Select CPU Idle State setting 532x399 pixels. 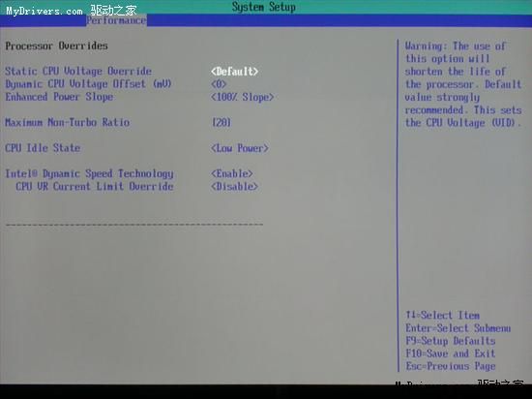pyautogui.click(x=43, y=148)
